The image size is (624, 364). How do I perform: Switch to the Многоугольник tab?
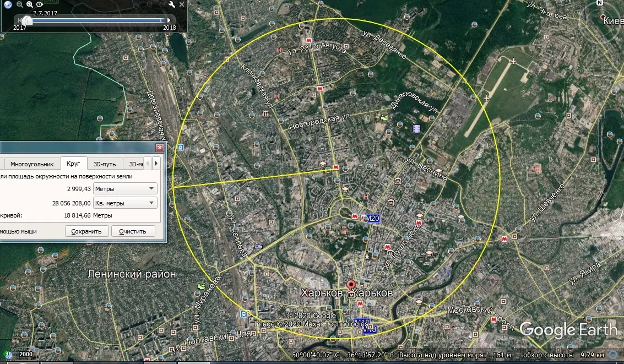(32, 164)
